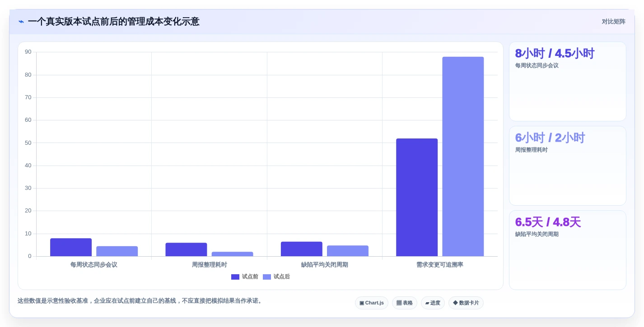Image resolution: width=644 pixels, height=327 pixels.
Task: Select the 进度 tag pill
Action: coord(433,303)
